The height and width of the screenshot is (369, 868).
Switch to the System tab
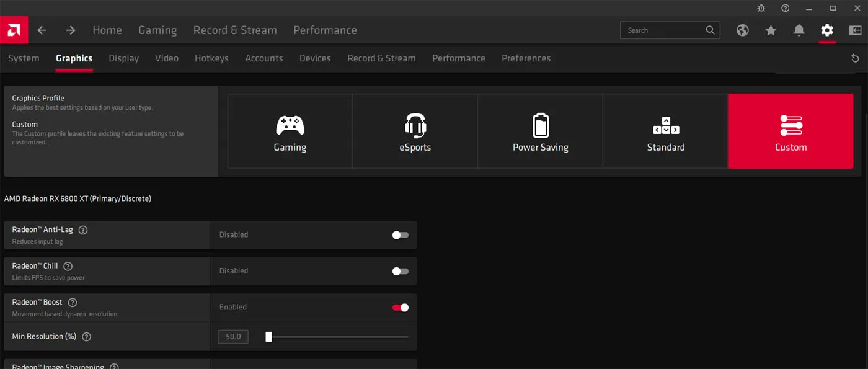24,58
